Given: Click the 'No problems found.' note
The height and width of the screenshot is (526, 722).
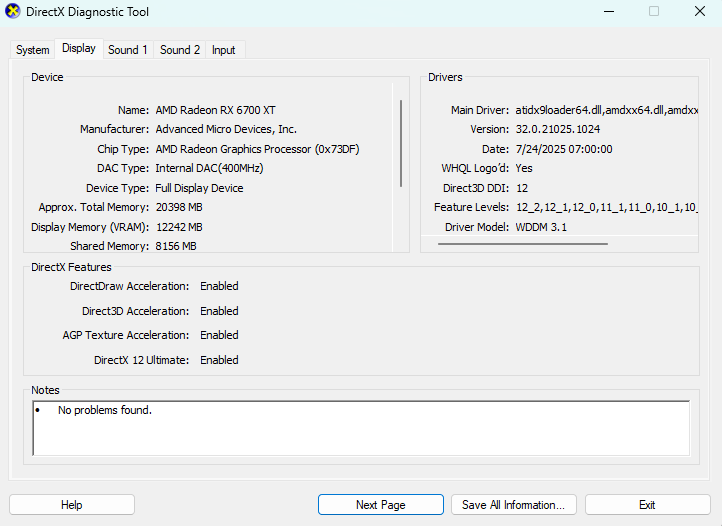Looking at the screenshot, I should (x=105, y=410).
